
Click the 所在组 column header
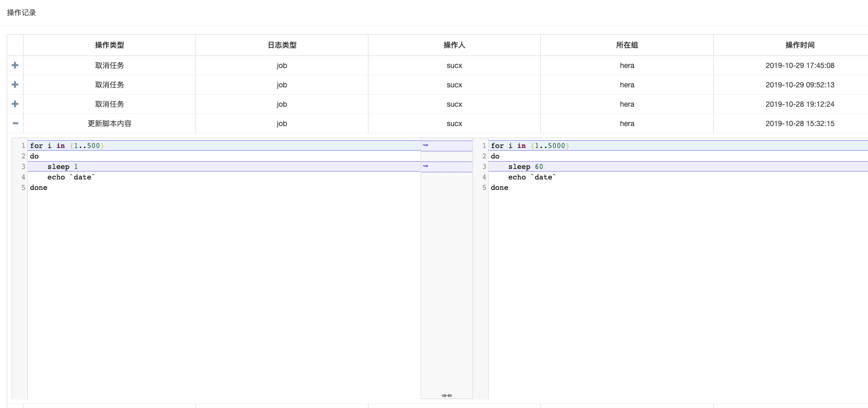pos(627,45)
